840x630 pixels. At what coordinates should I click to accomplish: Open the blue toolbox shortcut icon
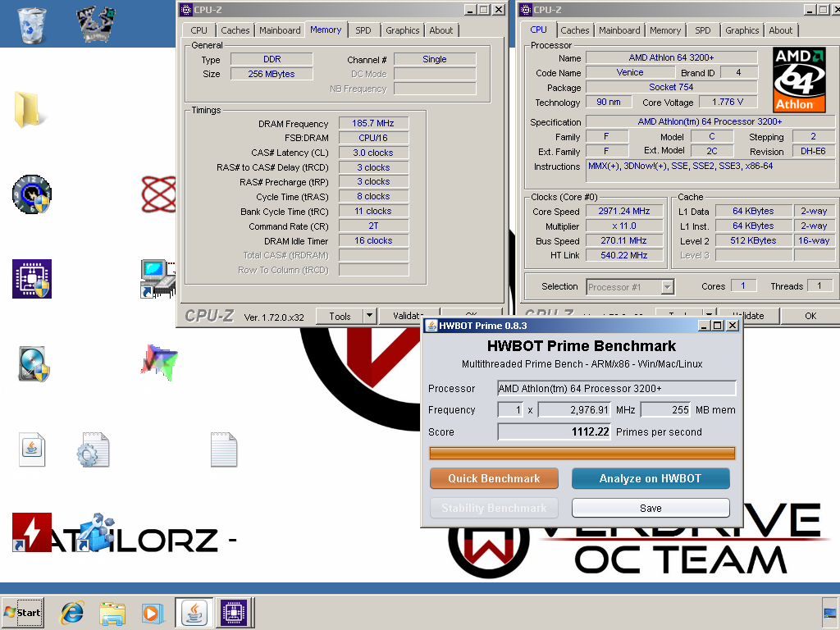pos(97,532)
